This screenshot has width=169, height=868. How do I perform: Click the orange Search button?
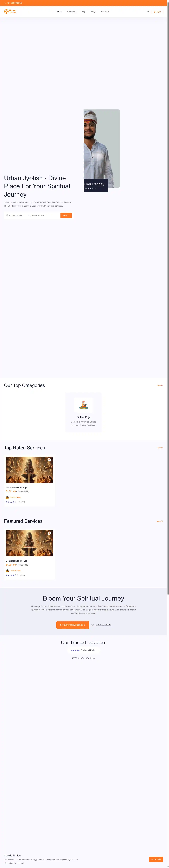pos(66,215)
